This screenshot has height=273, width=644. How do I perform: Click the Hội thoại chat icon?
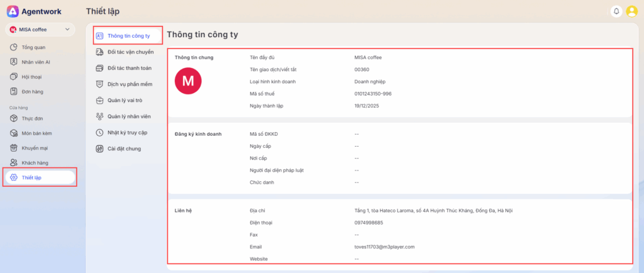14,77
